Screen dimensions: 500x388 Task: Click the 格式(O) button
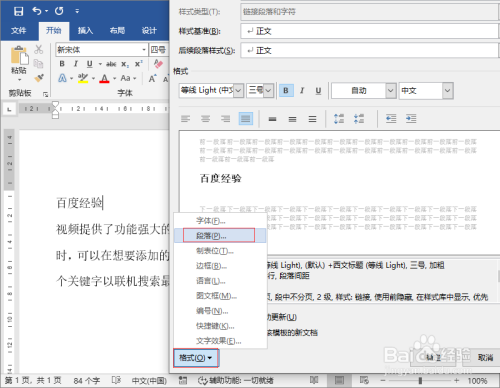point(196,358)
